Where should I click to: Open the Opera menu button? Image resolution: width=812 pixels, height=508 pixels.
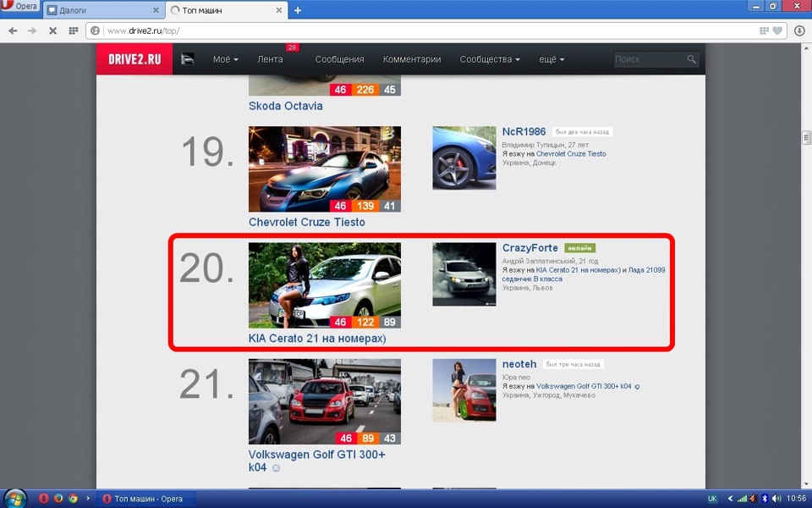19,8
